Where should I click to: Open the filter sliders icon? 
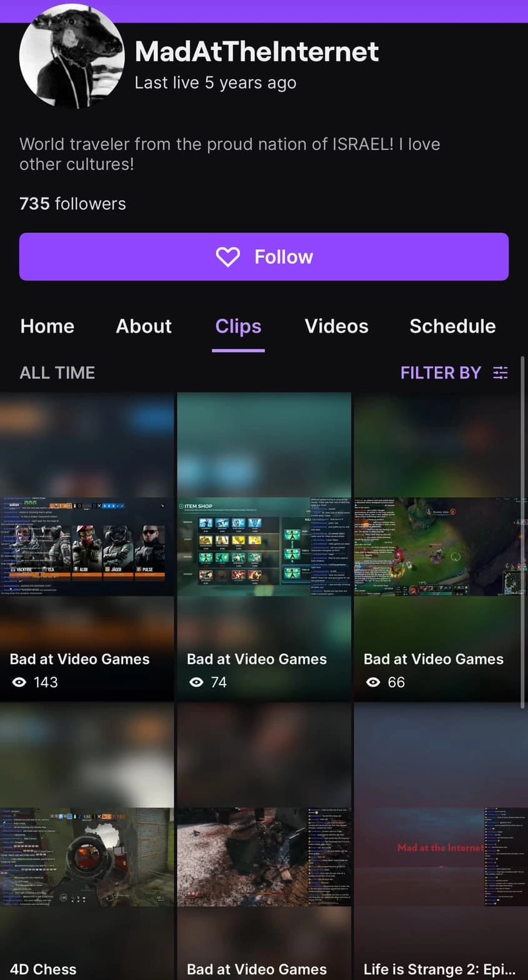tap(501, 373)
